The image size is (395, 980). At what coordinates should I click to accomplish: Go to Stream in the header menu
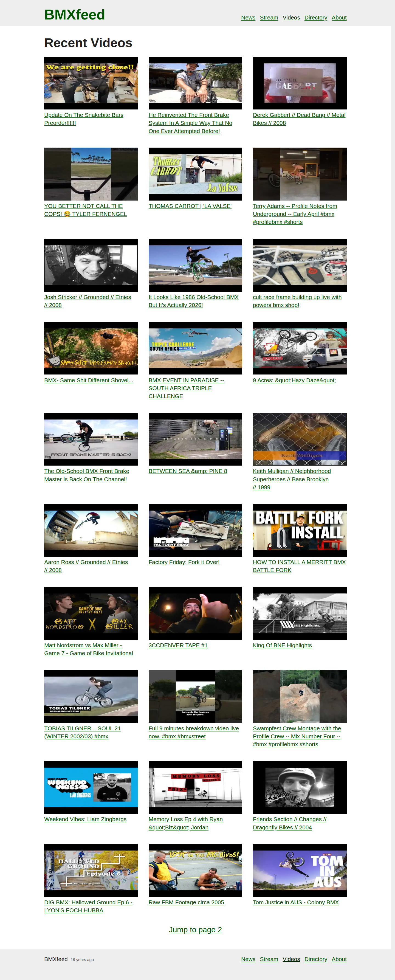coord(269,18)
